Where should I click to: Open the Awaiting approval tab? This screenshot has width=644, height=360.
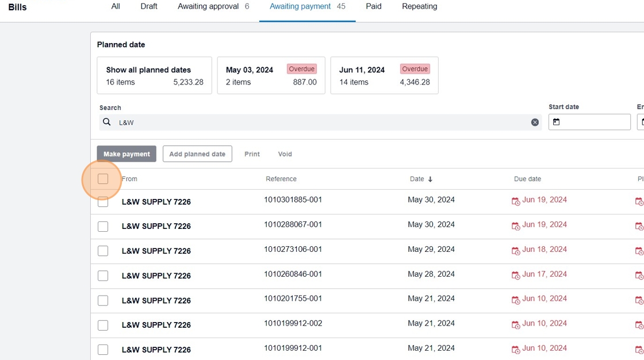tap(213, 6)
